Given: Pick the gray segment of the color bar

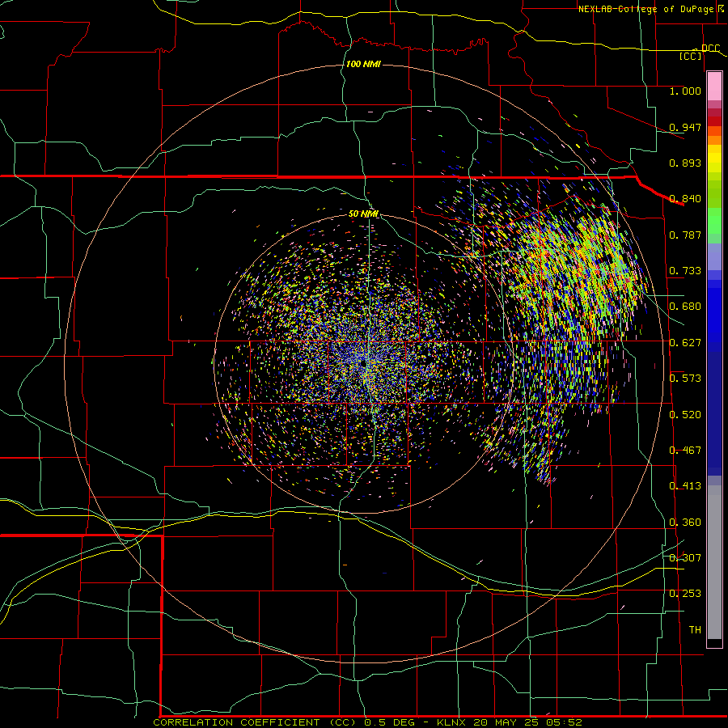Looking at the screenshot, I should (714, 562).
